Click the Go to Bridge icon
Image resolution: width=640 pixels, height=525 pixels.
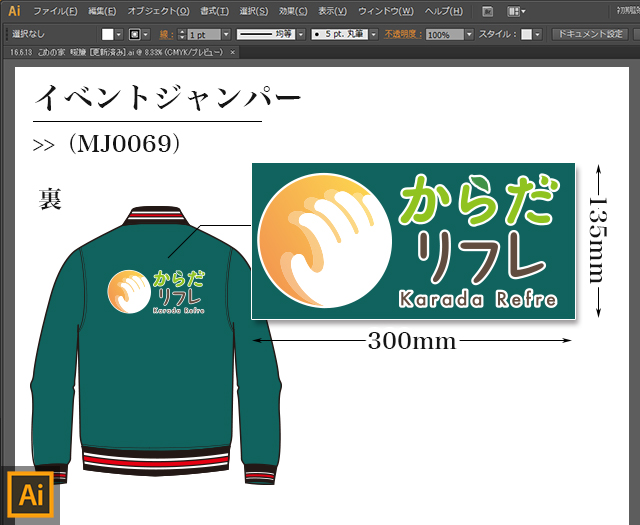click(487, 11)
